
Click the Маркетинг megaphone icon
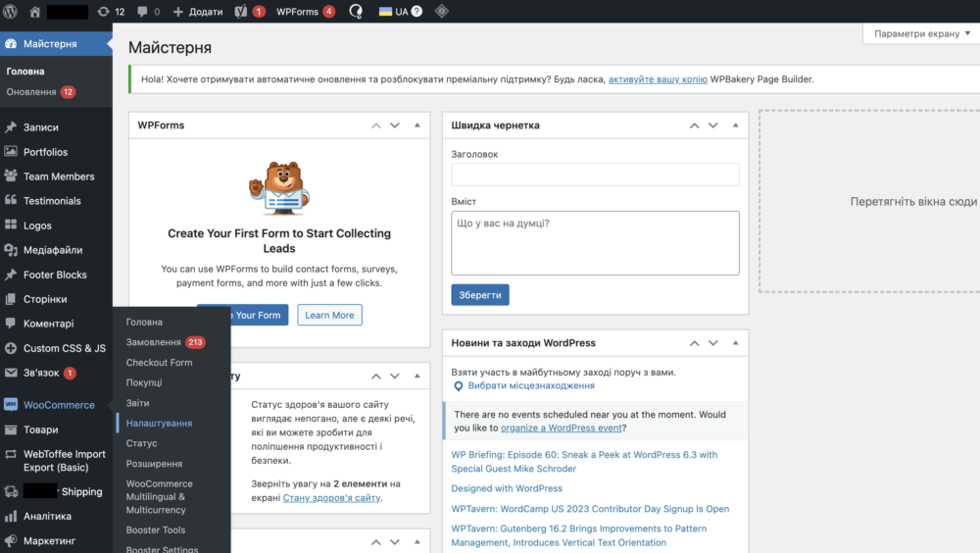point(11,540)
